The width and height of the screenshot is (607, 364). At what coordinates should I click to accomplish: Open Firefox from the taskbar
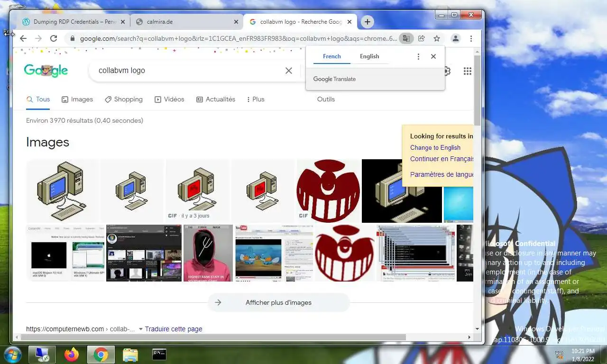[x=72, y=355]
